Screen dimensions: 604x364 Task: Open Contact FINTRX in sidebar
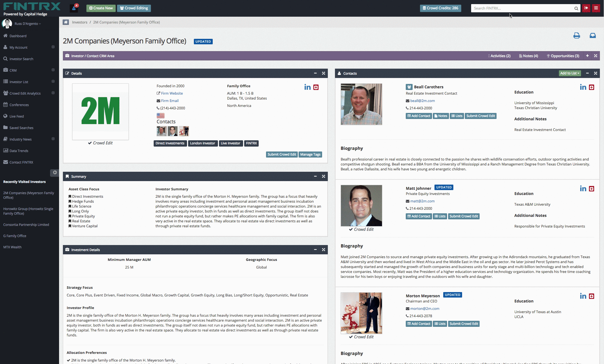click(x=21, y=162)
